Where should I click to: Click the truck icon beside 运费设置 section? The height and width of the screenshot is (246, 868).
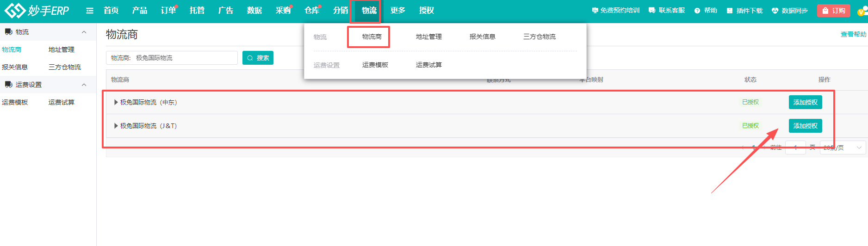(x=8, y=85)
